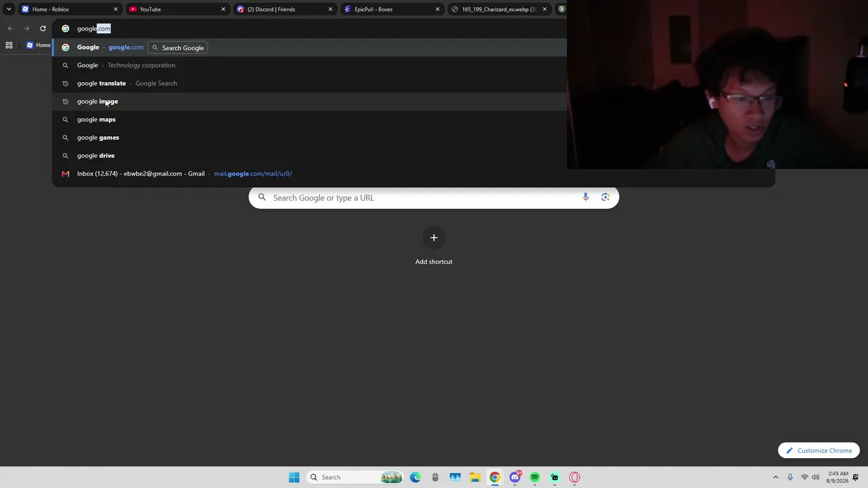The image size is (868, 488).
Task: Click the Search Google or type a URL box
Action: pos(434,197)
